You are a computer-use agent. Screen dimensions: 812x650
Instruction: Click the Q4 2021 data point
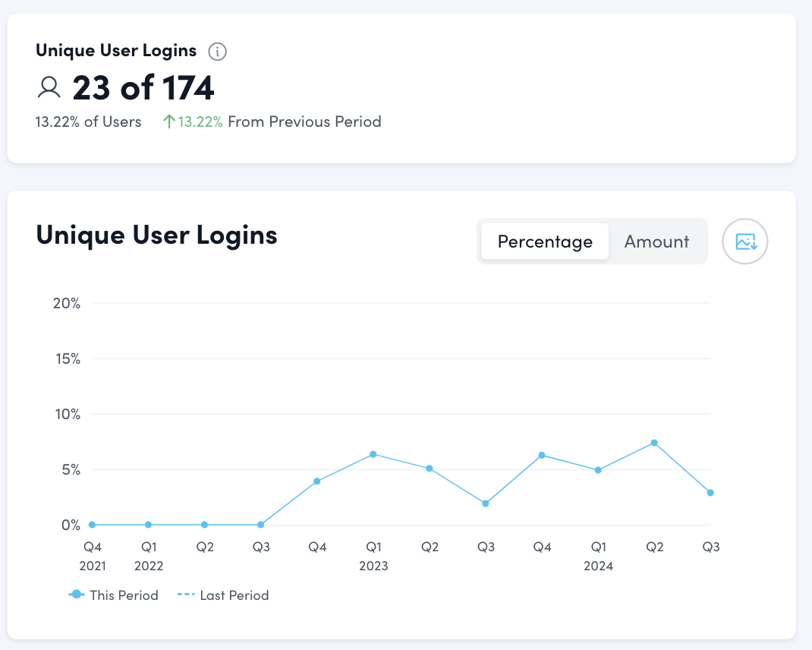click(x=92, y=525)
